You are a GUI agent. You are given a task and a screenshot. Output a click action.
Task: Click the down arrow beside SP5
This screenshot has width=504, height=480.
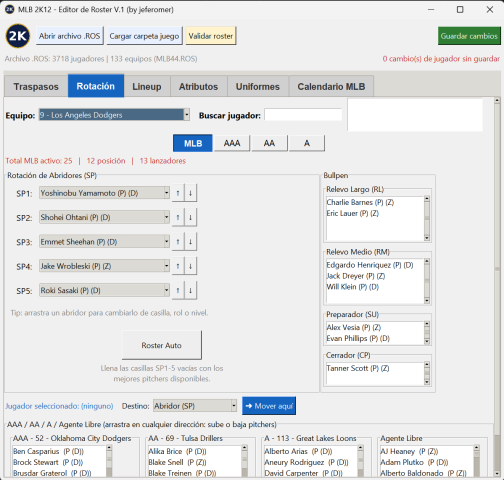tap(190, 290)
